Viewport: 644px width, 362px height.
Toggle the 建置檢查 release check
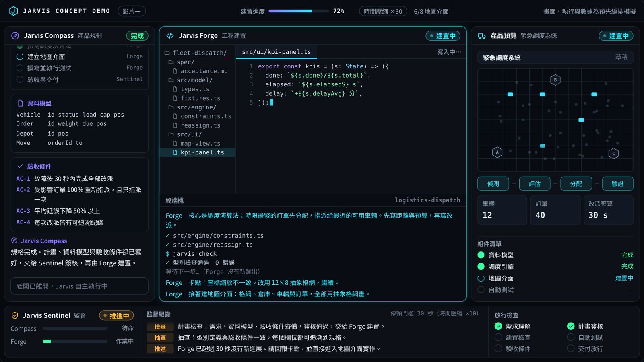498,337
